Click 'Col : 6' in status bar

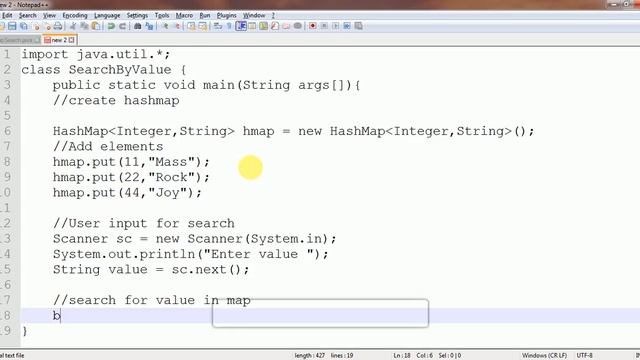tap(424, 356)
